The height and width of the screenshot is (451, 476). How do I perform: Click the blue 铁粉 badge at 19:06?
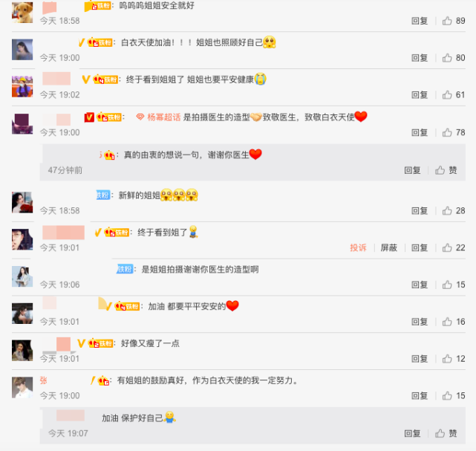click(125, 269)
